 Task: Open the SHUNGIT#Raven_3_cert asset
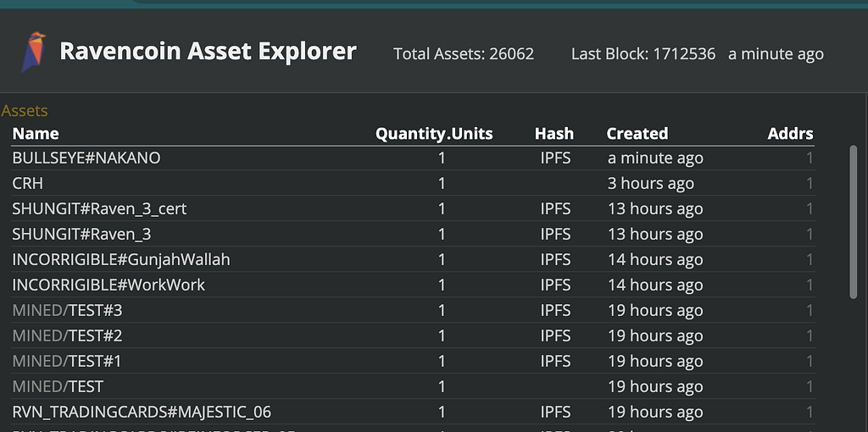coord(100,209)
